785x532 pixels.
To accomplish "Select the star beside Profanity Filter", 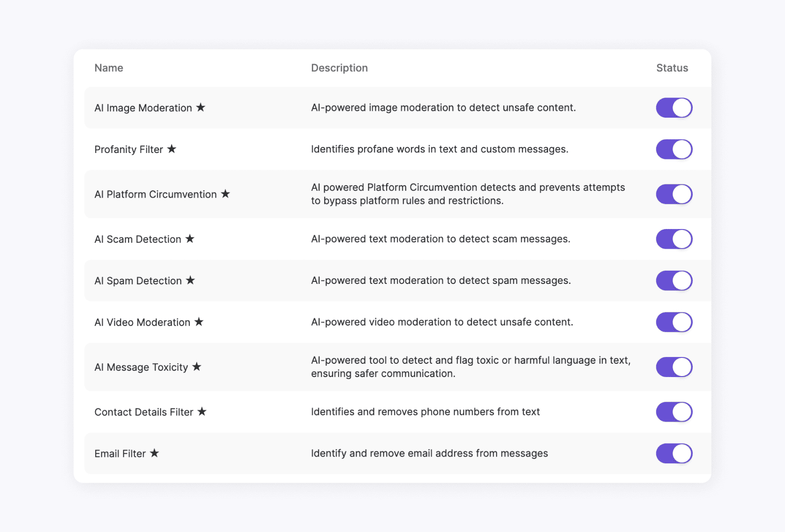I will [x=173, y=149].
